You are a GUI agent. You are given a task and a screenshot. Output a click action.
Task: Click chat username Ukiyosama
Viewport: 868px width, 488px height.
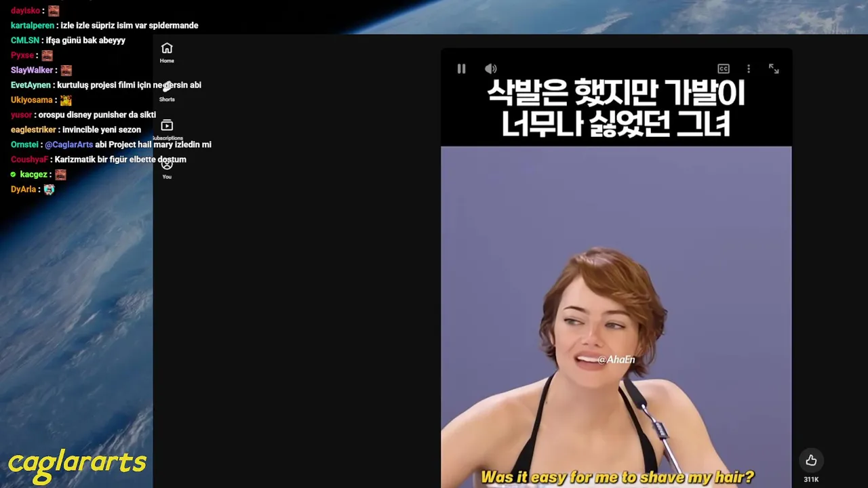click(x=31, y=100)
